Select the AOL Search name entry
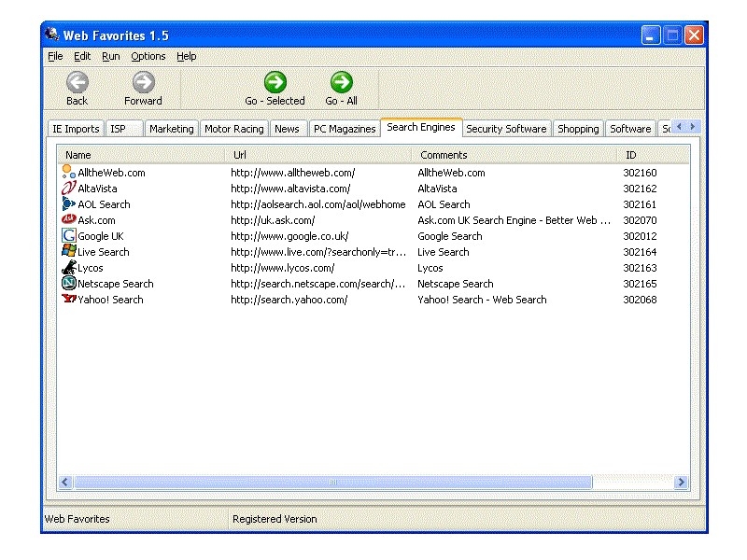The image size is (747, 560). click(104, 204)
